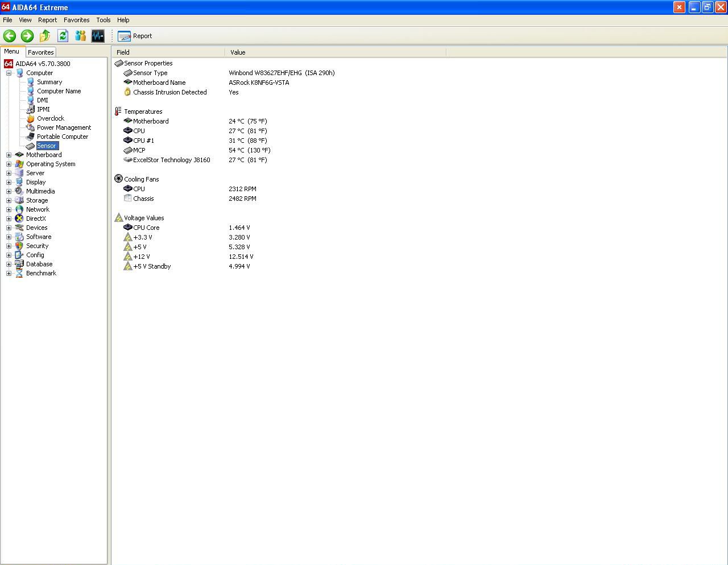Viewport: 728px width, 565px height.
Task: Select Summary in the tree
Action: (x=49, y=82)
